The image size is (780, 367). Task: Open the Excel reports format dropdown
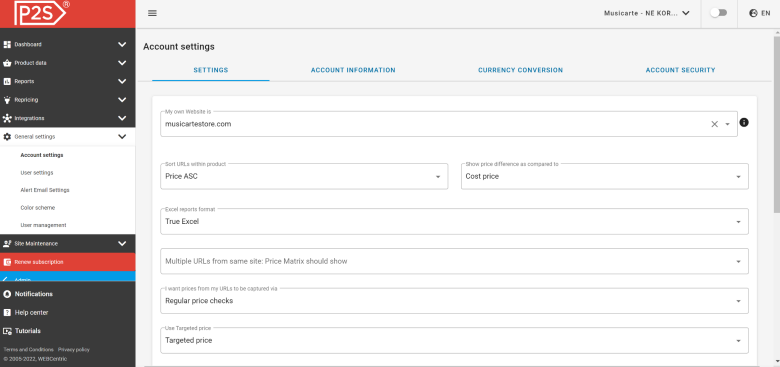(x=454, y=221)
